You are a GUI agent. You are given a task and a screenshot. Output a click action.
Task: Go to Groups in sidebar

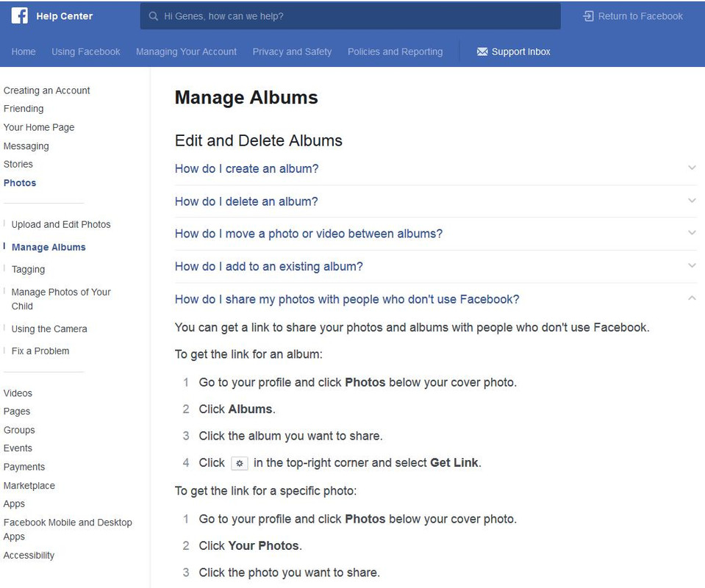click(x=19, y=430)
